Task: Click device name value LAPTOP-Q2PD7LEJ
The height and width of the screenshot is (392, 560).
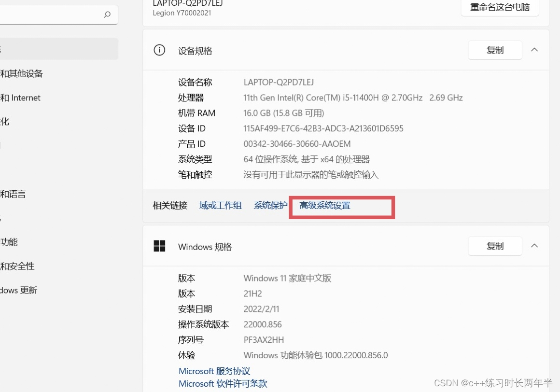Action: point(279,82)
